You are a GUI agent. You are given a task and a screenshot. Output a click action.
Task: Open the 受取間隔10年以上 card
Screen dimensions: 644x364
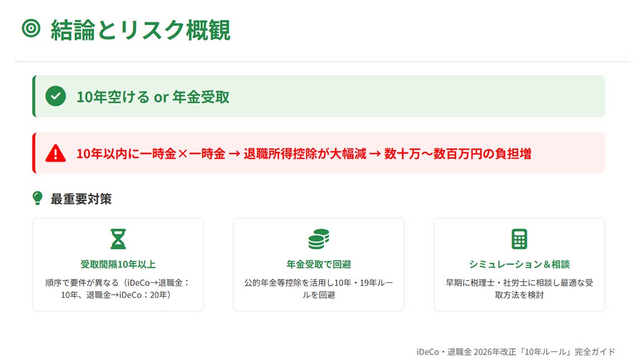point(118,264)
